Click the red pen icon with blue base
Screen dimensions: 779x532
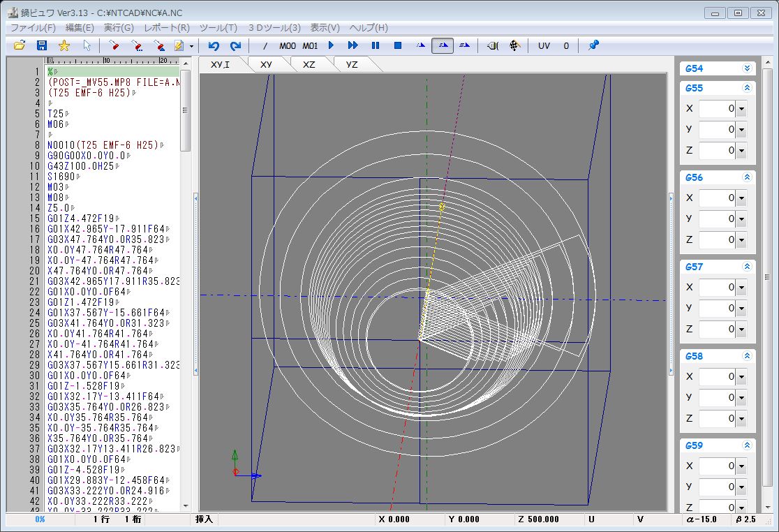[159, 45]
